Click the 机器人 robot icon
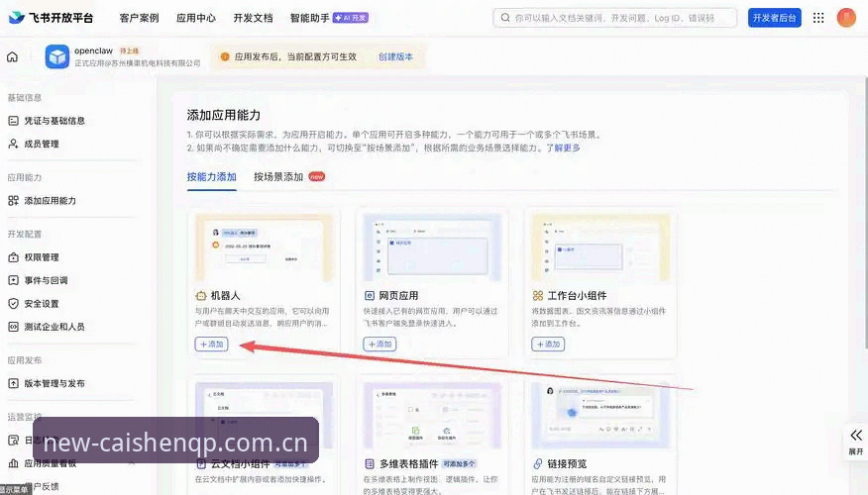The height and width of the screenshot is (495, 868). click(201, 296)
